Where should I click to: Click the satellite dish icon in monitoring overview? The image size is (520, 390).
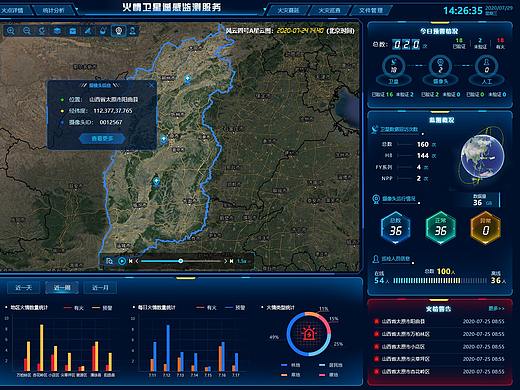pyautogui.click(x=375, y=129)
